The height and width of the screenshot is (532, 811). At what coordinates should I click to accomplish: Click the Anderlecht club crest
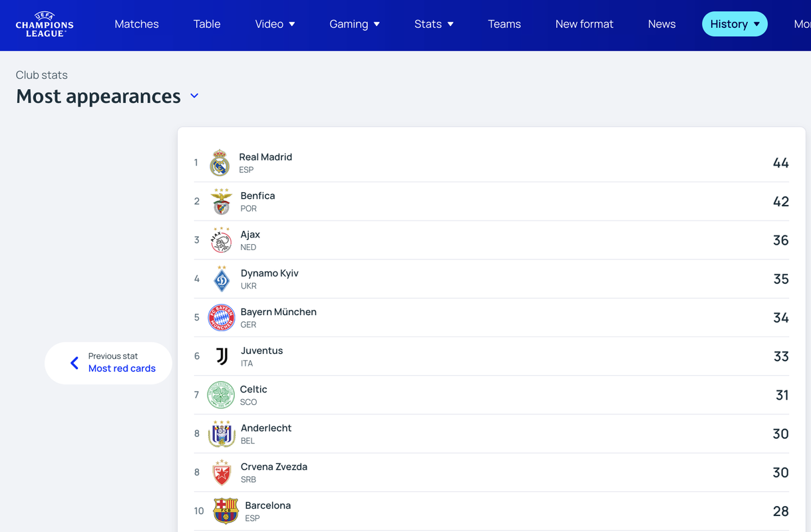coord(222,434)
